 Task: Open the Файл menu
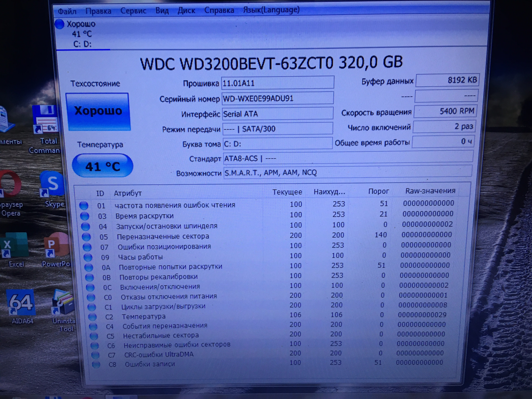pos(67,11)
